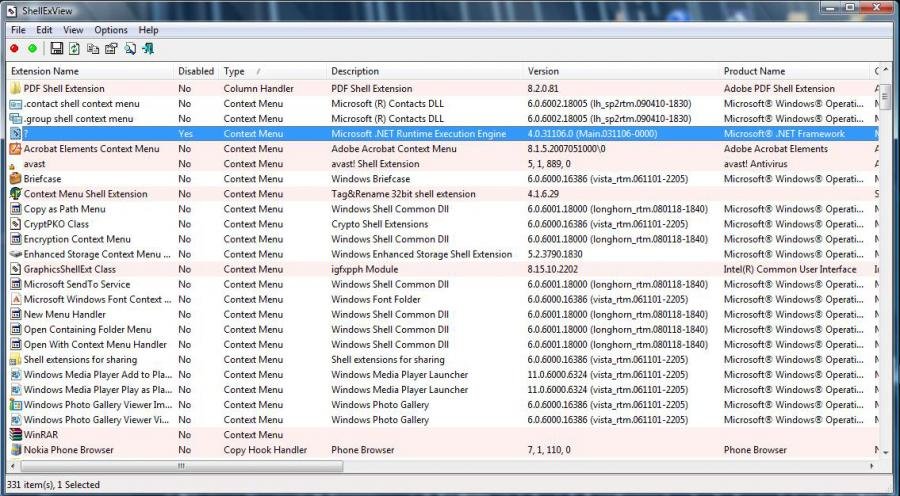Click the PDF Shell Extension folder icon
900x496 pixels.
(x=16, y=88)
